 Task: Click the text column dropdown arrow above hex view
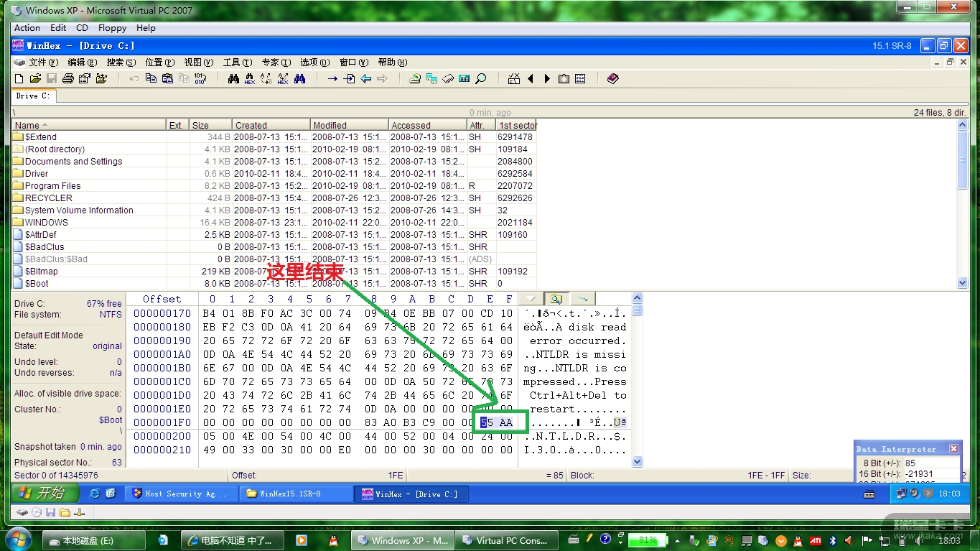click(531, 299)
